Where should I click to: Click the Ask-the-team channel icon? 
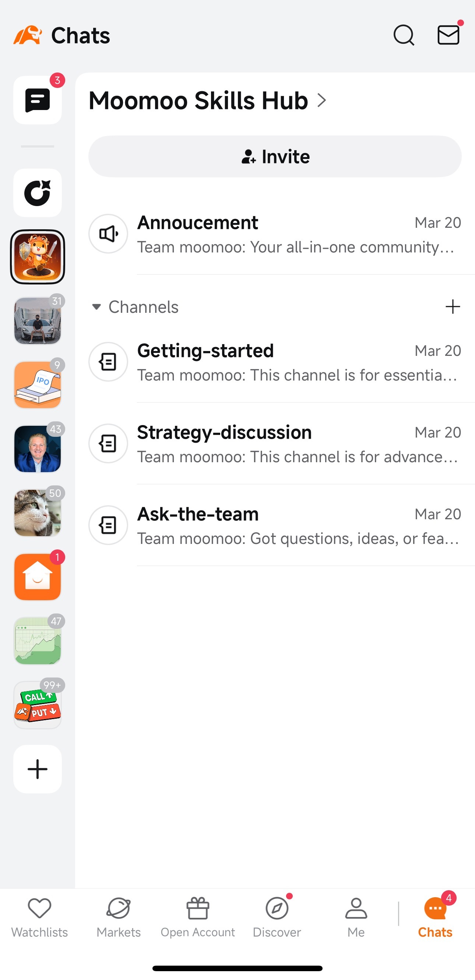pyautogui.click(x=108, y=525)
